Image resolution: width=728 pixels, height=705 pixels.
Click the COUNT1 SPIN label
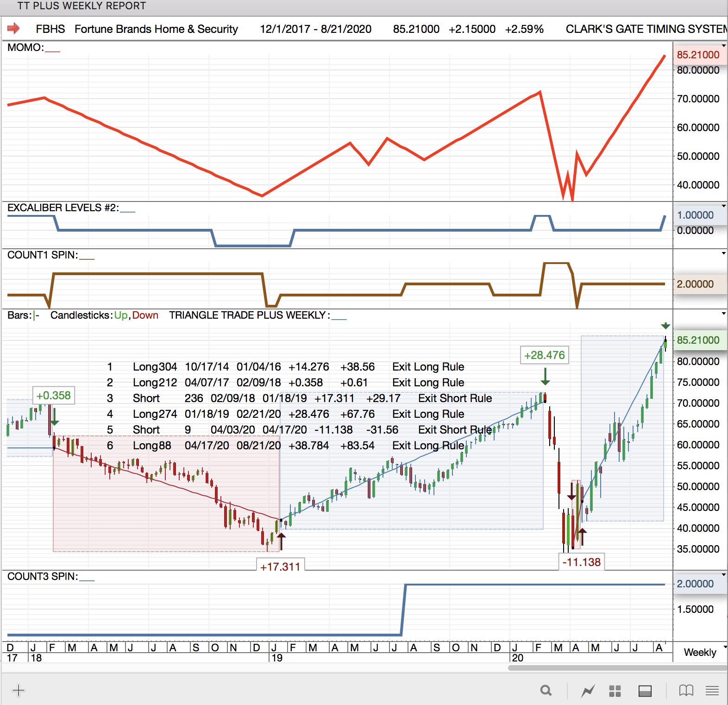43,255
